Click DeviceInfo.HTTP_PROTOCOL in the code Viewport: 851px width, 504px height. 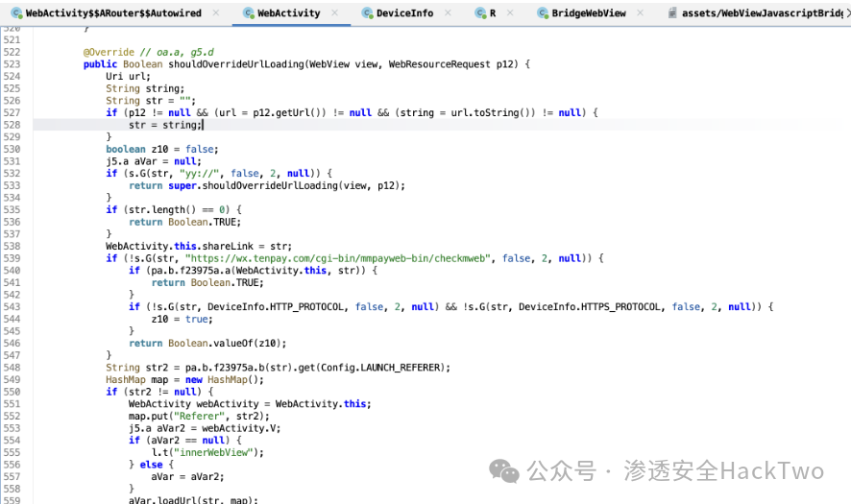pos(276,306)
